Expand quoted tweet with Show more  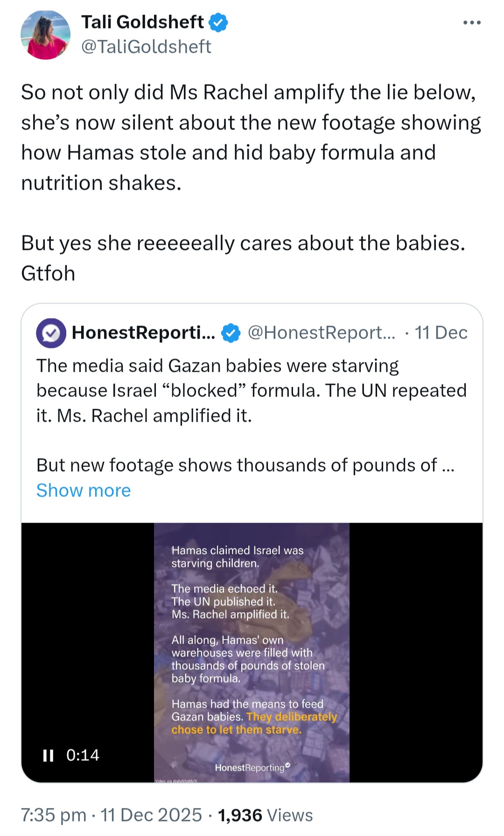[84, 490]
